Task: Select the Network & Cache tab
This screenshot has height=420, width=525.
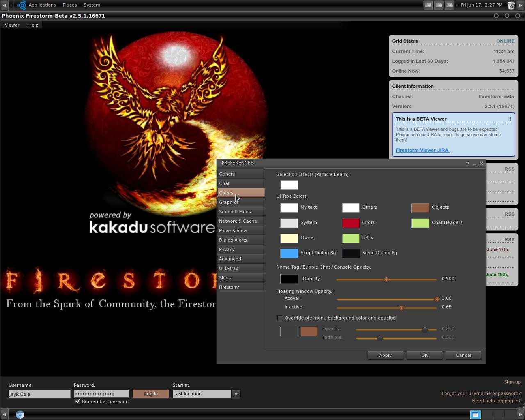Action: click(241, 221)
